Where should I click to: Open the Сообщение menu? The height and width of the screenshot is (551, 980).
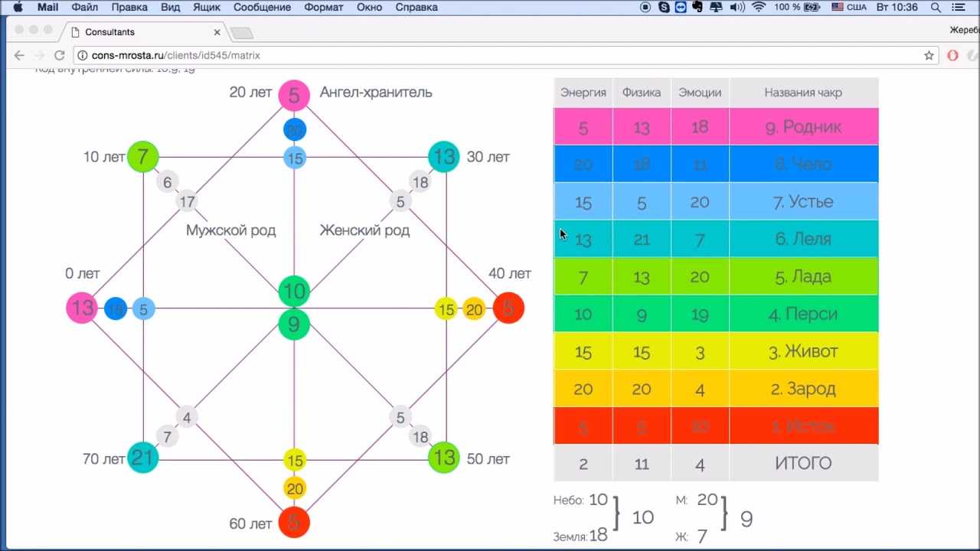[263, 7]
